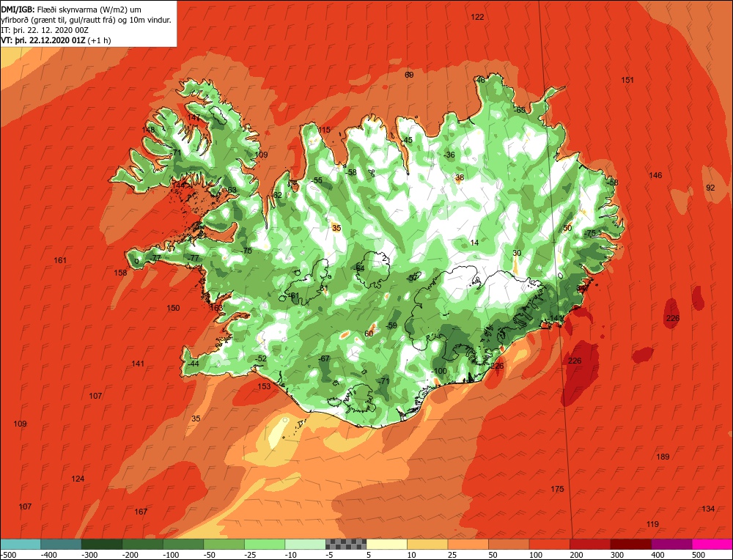The height and width of the screenshot is (560, 733).
Task: Pick the pale yellow swatch between 5 and 10
Action: point(386,544)
